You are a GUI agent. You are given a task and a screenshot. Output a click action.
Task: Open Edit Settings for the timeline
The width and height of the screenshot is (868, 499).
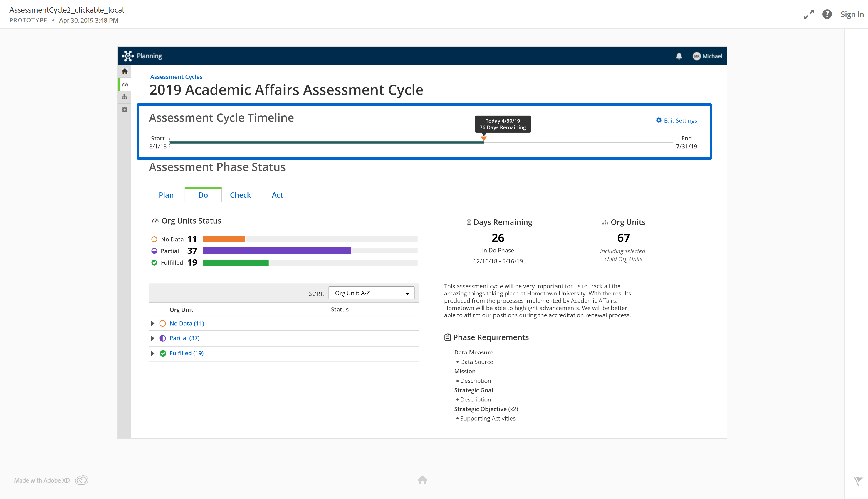[676, 121]
